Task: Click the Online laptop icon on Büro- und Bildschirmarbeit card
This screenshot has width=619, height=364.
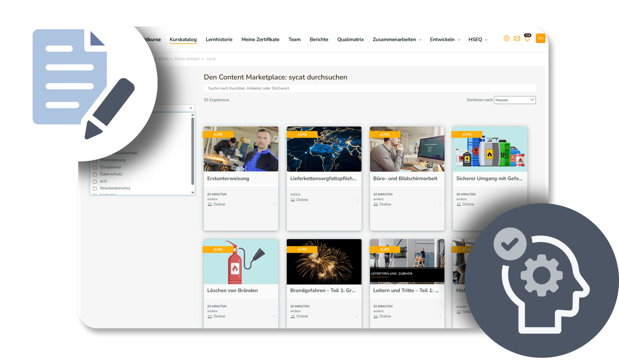Action: coord(376,204)
